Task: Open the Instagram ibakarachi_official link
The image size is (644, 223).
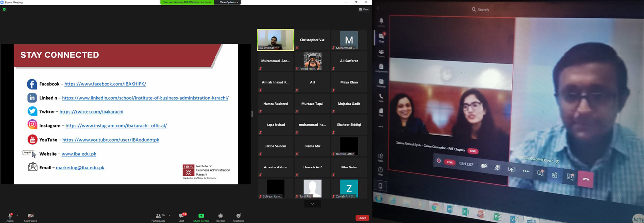Action: click(116, 126)
